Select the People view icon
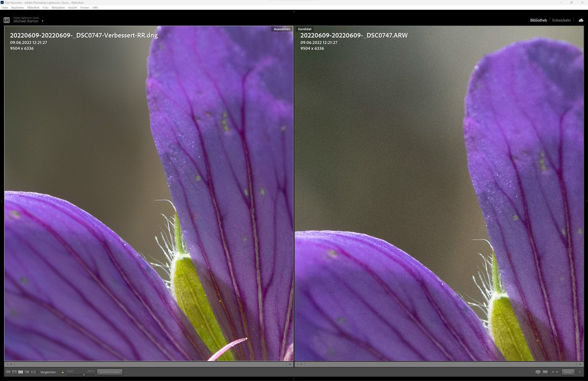Screen dimensions: 588x381 coord(33,372)
